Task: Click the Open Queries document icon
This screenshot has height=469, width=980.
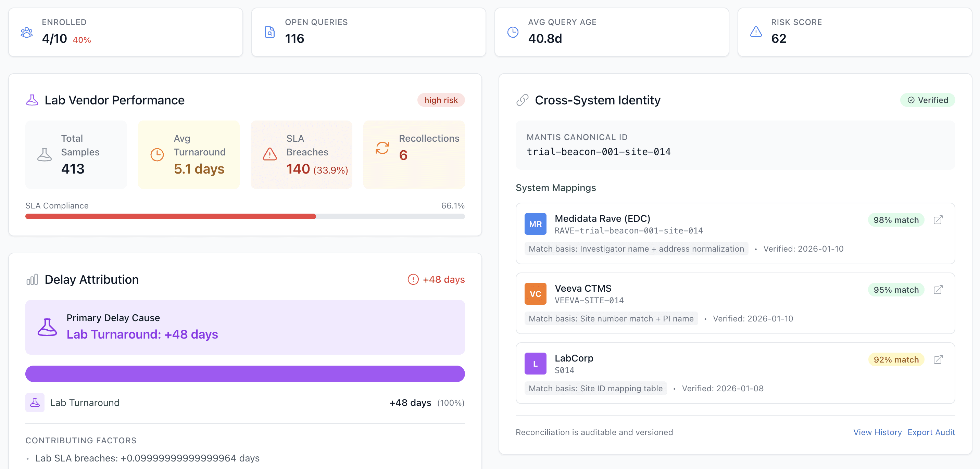Action: [269, 32]
